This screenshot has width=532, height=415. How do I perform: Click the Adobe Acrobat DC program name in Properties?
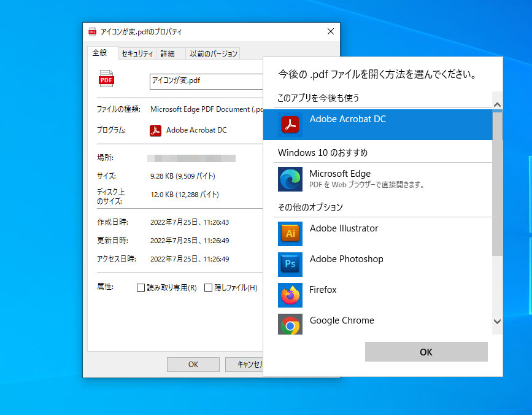(196, 130)
